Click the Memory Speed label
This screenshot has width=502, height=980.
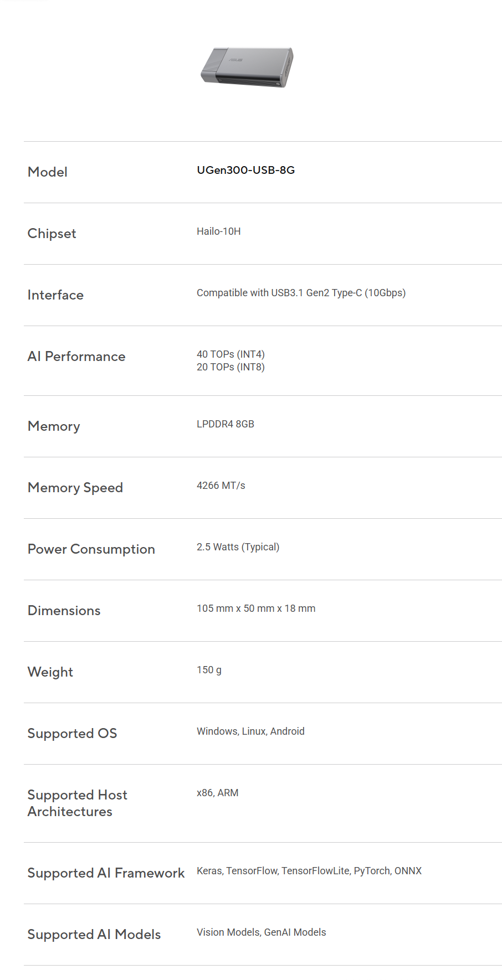click(75, 488)
